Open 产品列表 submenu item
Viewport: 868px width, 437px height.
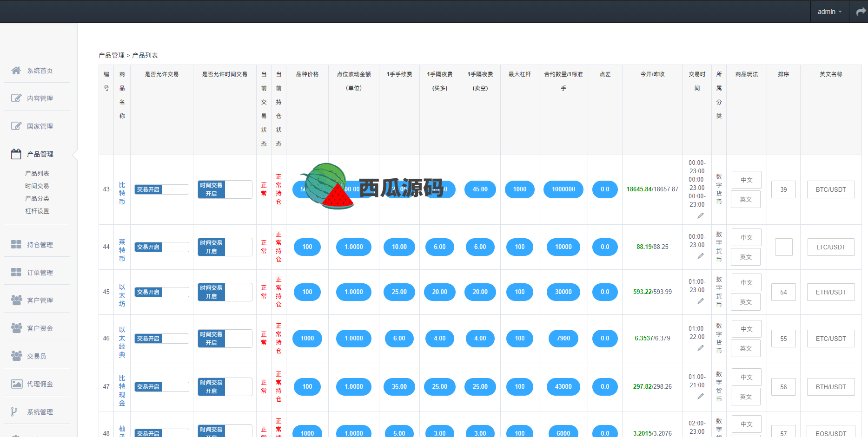(x=37, y=173)
